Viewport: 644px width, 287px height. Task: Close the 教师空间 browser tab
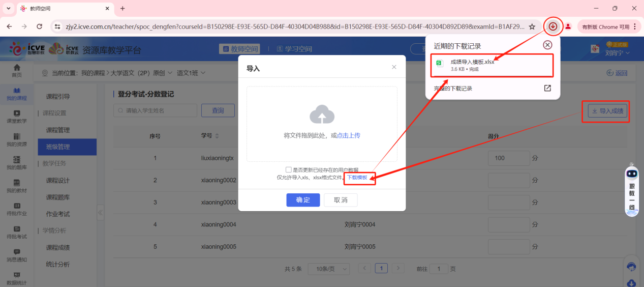pyautogui.click(x=107, y=9)
